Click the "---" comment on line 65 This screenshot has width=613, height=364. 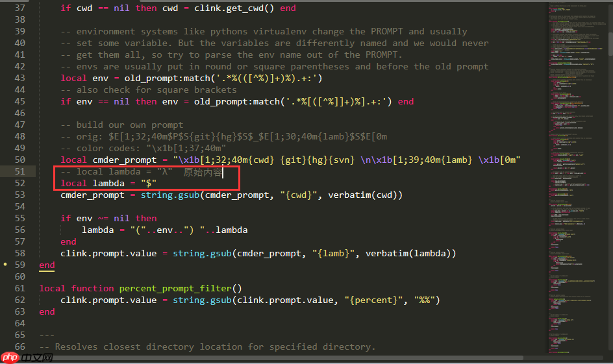pos(47,335)
